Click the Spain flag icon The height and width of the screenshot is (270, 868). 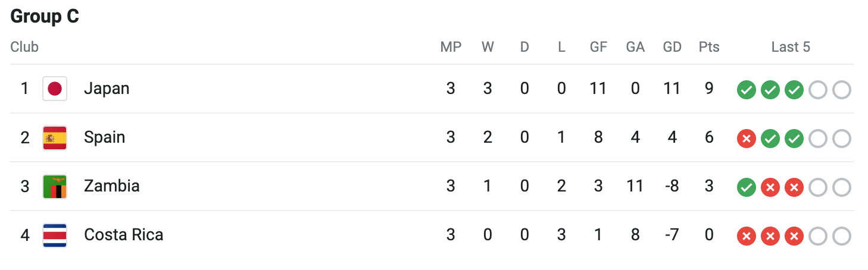click(x=55, y=138)
